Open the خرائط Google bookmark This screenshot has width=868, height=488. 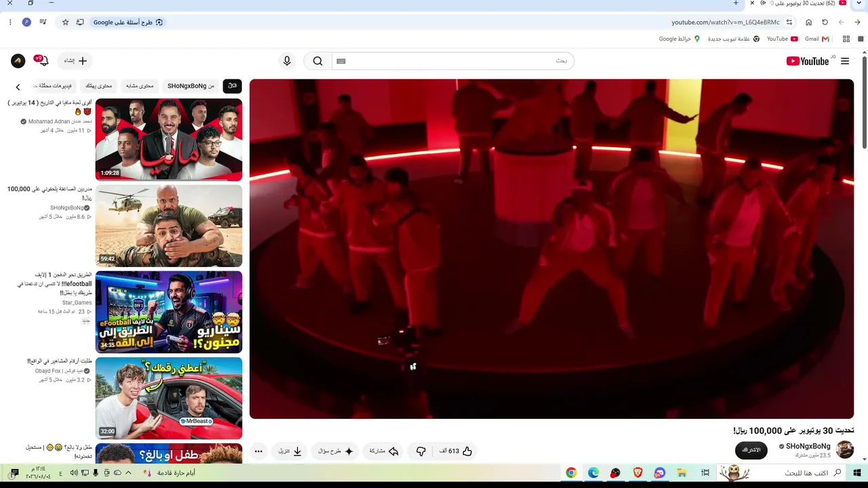679,39
